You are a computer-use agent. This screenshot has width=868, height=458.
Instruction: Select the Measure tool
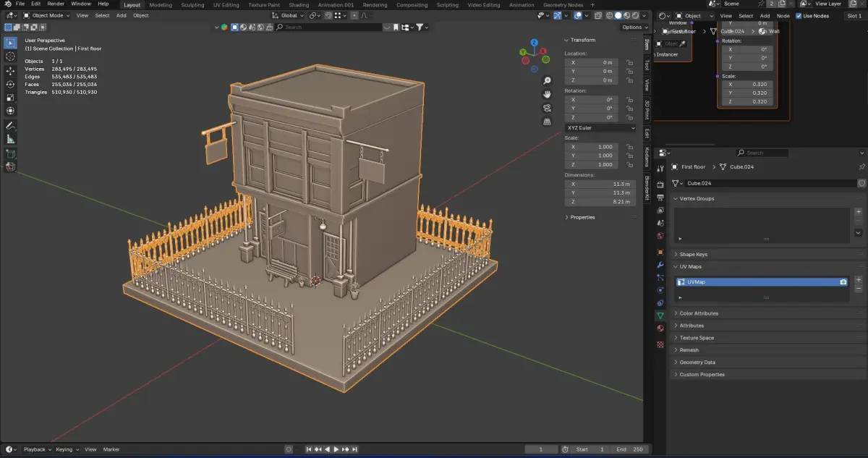pyautogui.click(x=10, y=139)
